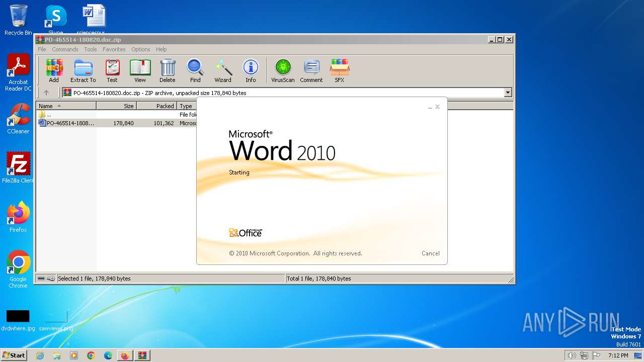
Task: Open the Google Chrome desktop shortcut
Action: click(x=18, y=269)
